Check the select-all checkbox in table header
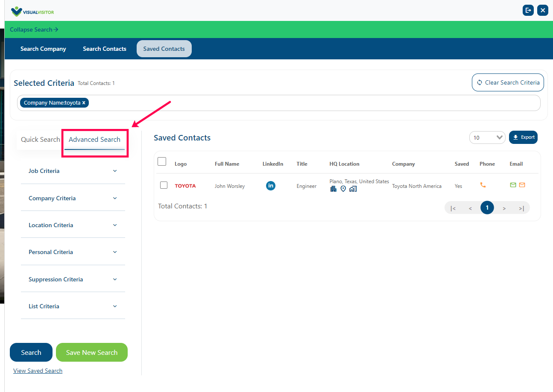Screen dimensions: 553x392 pyautogui.click(x=162, y=161)
